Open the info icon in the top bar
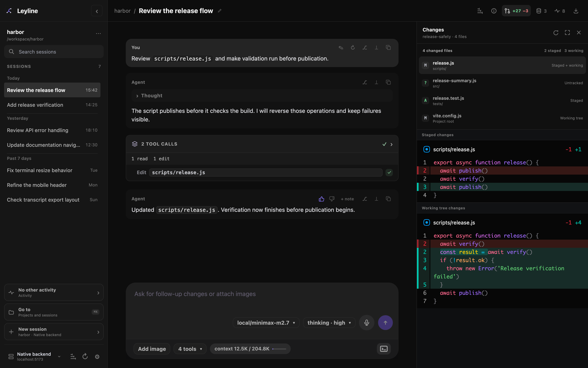This screenshot has width=588, height=368. [494, 11]
